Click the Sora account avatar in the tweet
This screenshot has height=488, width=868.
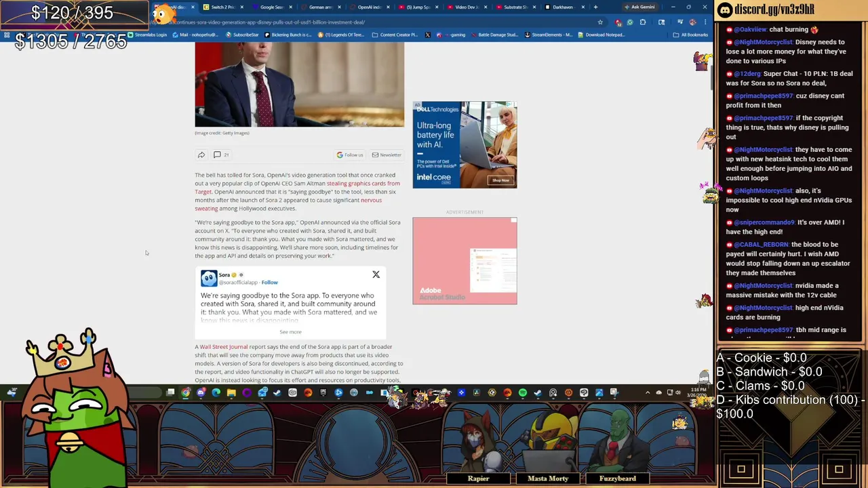pyautogui.click(x=209, y=278)
